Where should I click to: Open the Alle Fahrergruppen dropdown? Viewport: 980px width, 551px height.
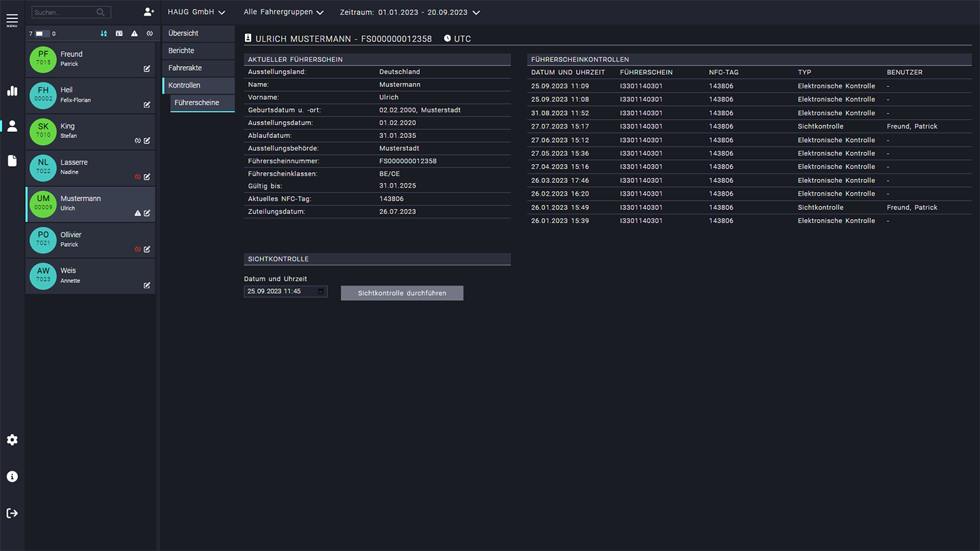click(x=283, y=12)
